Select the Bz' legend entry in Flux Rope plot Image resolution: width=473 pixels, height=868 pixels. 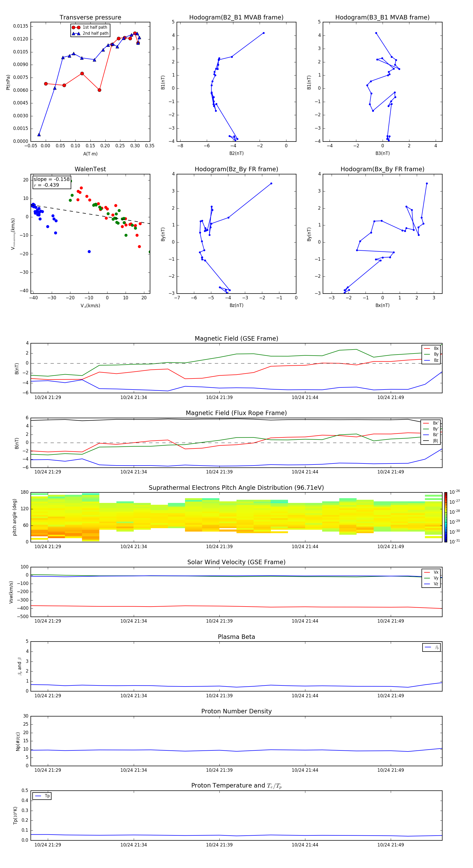pos(431,435)
